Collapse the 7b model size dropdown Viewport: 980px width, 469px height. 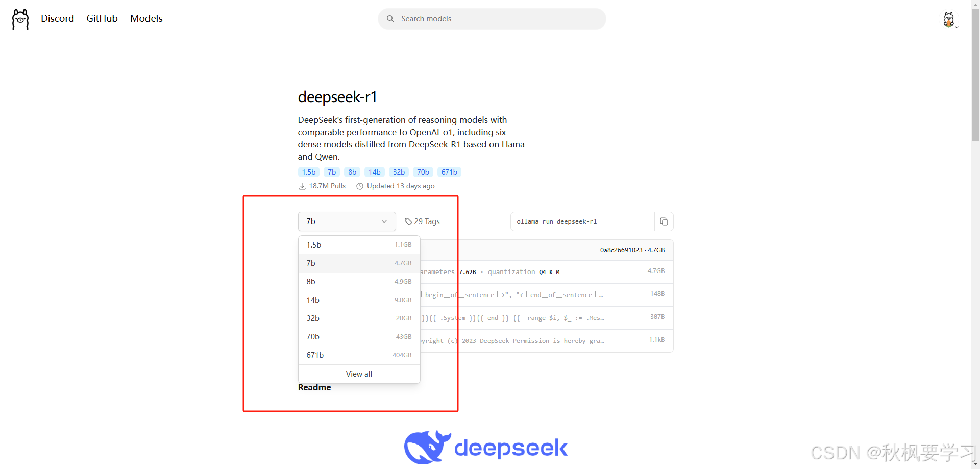[347, 221]
